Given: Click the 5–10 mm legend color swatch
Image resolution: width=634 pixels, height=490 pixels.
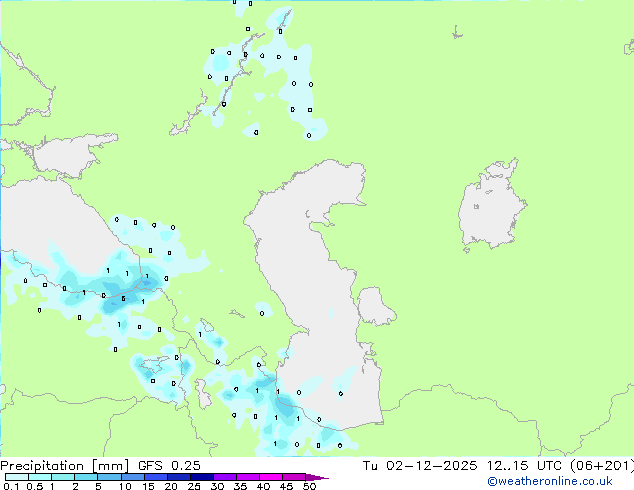Looking at the screenshot, I should tap(109, 477).
